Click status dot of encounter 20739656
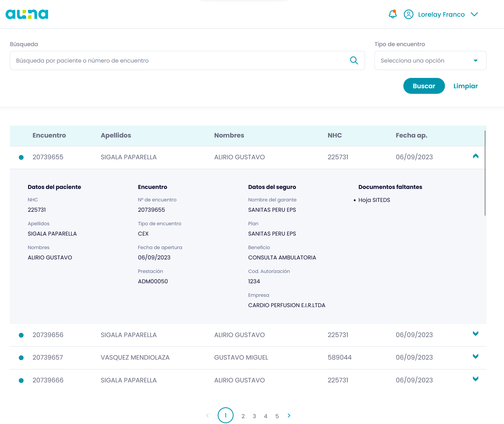The image size is (504, 424). click(21, 335)
